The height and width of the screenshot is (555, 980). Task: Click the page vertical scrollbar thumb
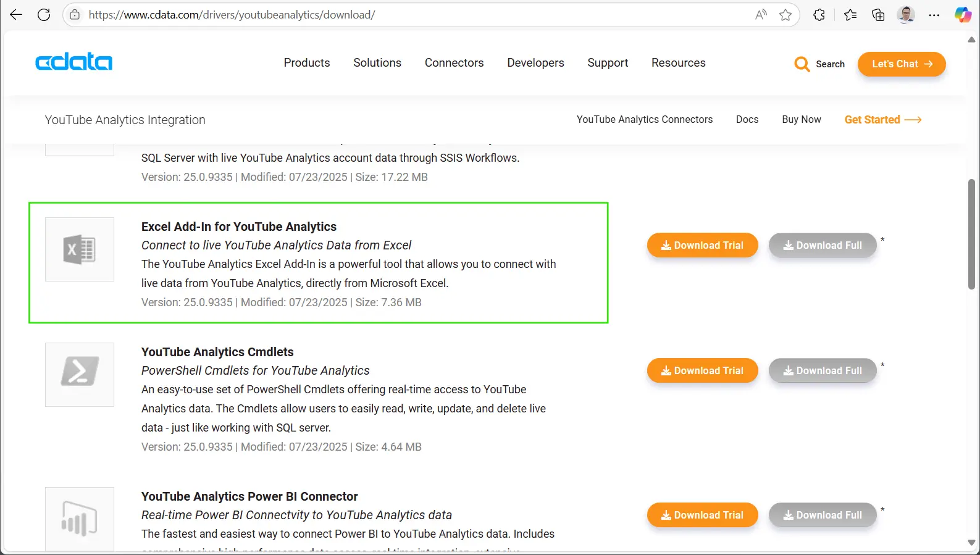tap(971, 235)
